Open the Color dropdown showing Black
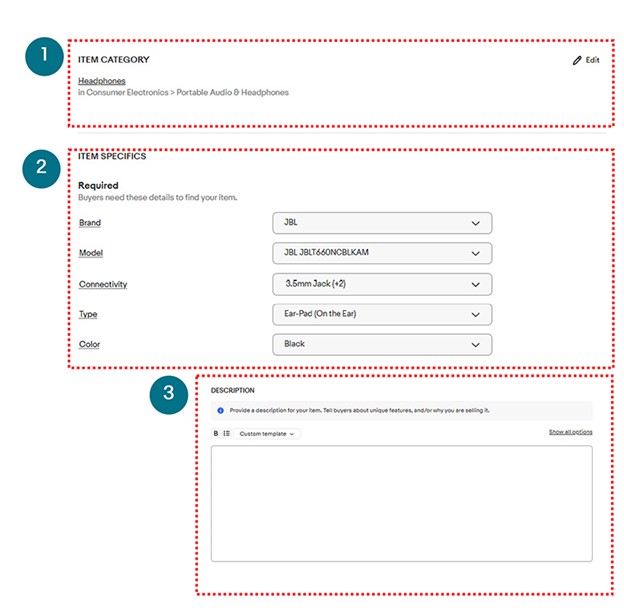Viewport: 624px width, 611px height. (x=382, y=345)
